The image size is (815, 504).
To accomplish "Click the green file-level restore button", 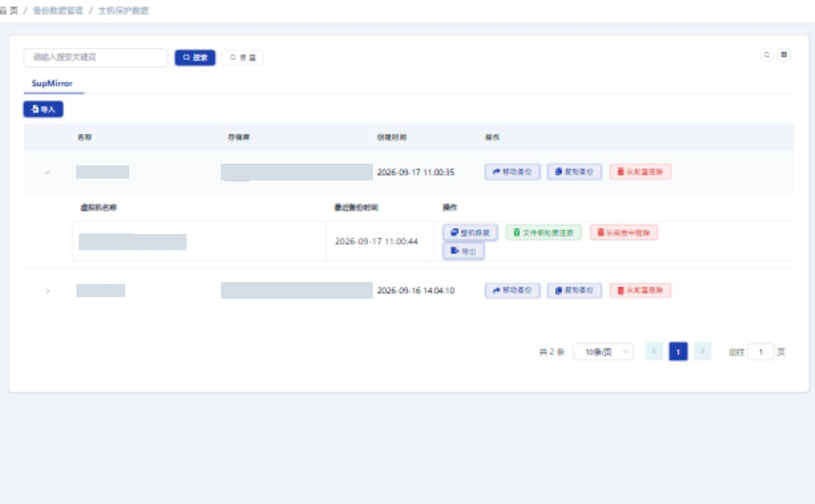I will [544, 233].
